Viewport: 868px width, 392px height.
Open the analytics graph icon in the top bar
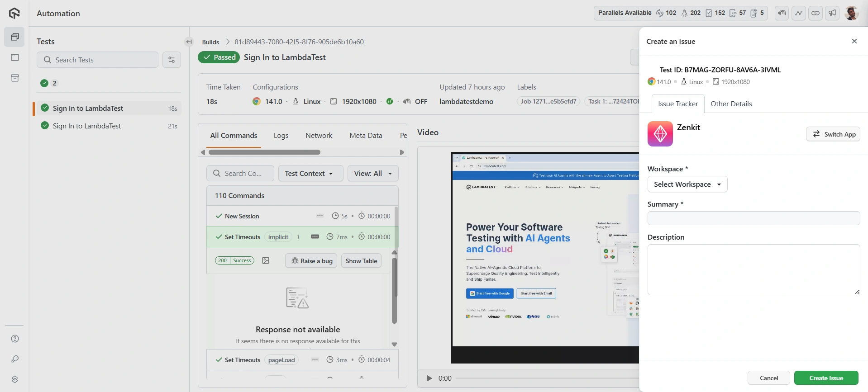click(x=799, y=13)
